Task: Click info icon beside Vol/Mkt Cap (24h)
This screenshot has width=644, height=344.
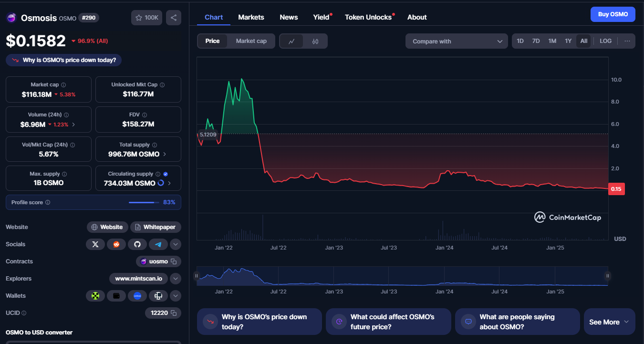Action: [73, 145]
